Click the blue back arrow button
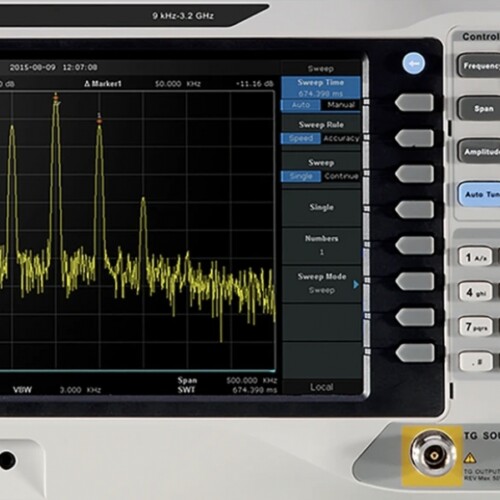This screenshot has width=500, height=500. pyautogui.click(x=414, y=63)
